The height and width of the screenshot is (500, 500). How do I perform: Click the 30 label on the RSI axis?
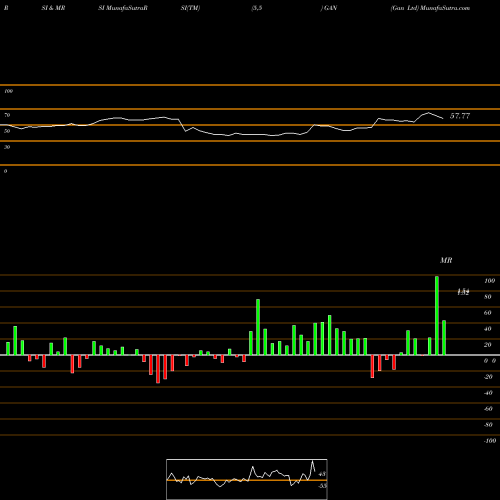[7, 147]
